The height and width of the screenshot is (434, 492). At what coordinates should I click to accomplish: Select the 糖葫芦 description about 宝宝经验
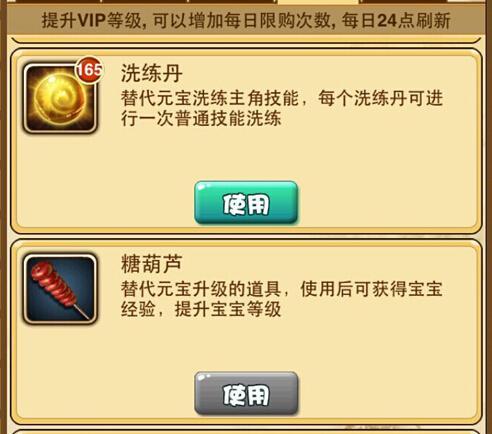(282, 299)
